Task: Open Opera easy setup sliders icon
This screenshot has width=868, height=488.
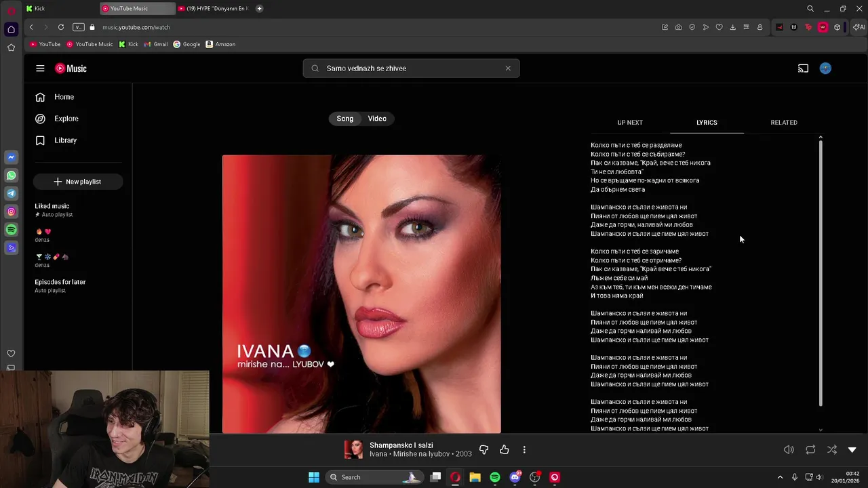Action: point(746,27)
